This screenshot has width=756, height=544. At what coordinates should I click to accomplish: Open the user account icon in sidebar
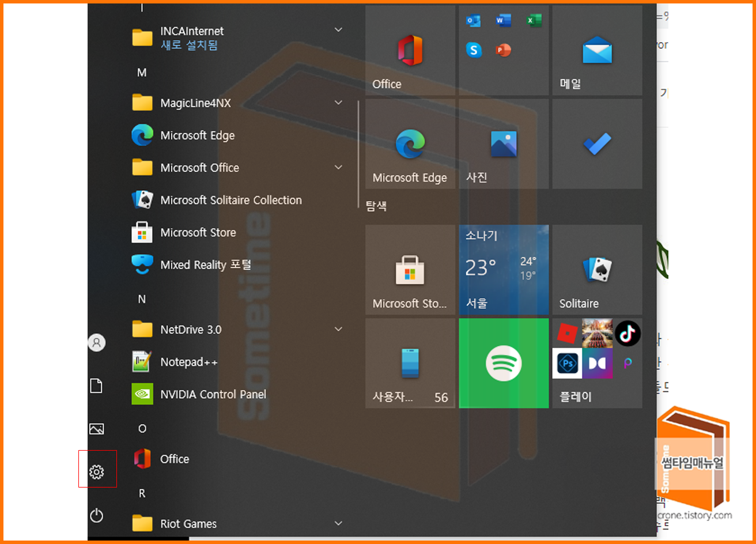(x=96, y=343)
